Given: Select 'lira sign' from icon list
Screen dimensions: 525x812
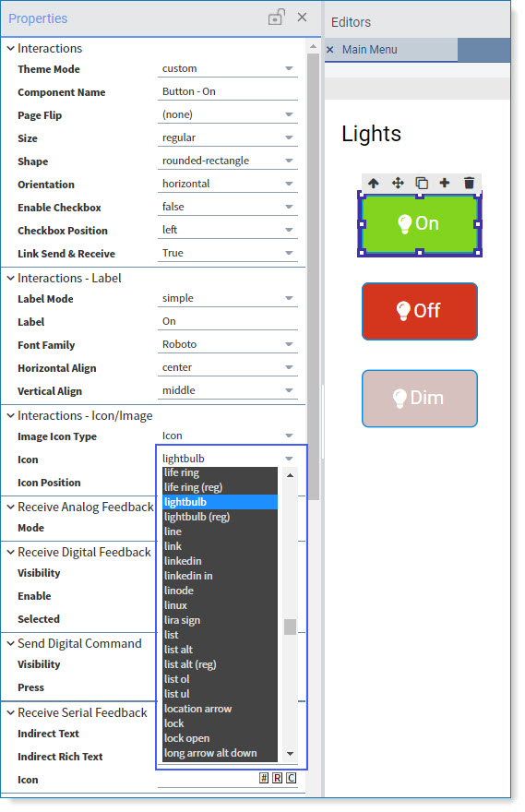Looking at the screenshot, I should [x=220, y=620].
